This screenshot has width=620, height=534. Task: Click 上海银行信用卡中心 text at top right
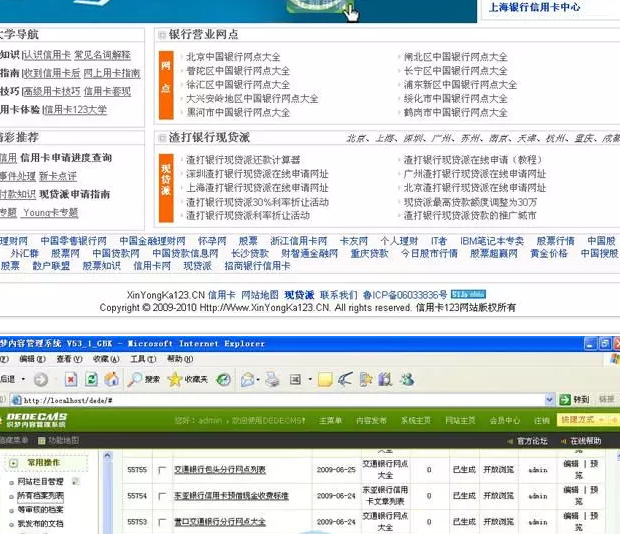535,7
